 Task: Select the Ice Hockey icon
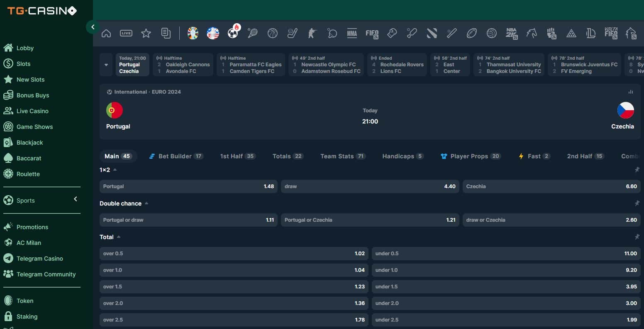[293, 33]
